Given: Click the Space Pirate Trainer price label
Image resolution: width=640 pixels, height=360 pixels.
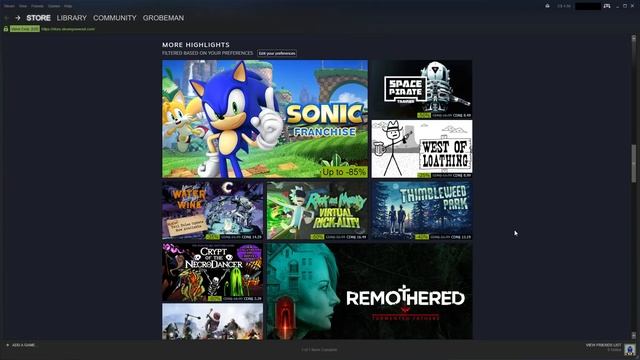Looking at the screenshot, I should click(444, 116).
